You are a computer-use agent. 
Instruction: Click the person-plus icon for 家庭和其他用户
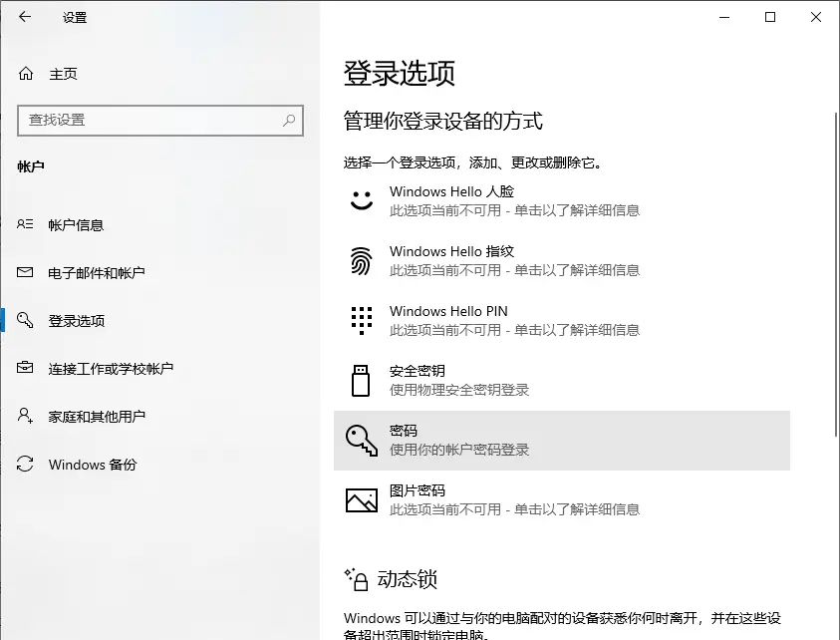(x=25, y=416)
